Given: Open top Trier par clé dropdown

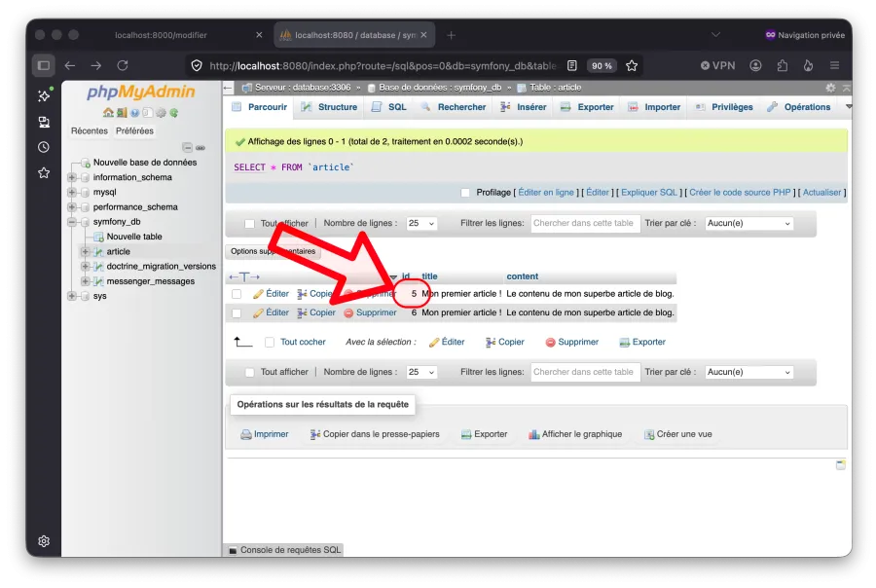Looking at the screenshot, I should point(749,224).
